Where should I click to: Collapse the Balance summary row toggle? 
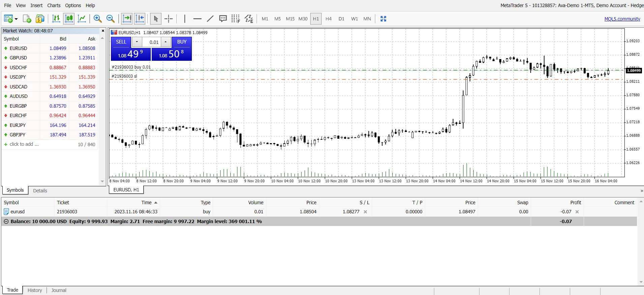tap(6, 221)
